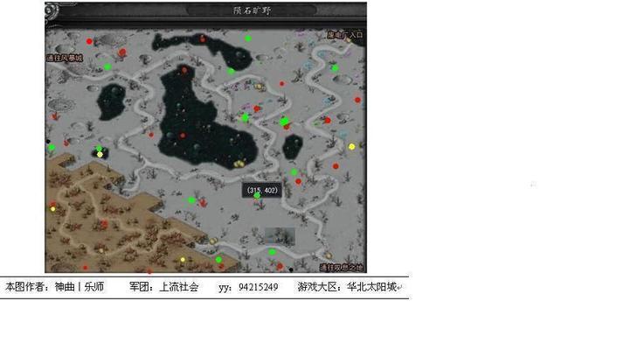Select the yellow marker on the small dark pond

coord(100,154)
